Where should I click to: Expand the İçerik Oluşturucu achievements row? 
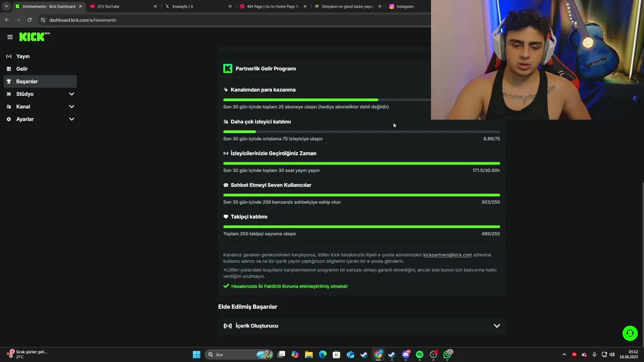(362, 326)
